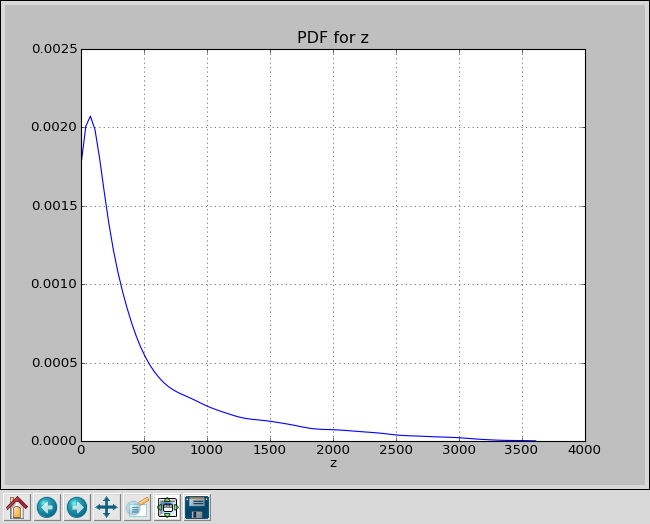Click the x-axis tick label 3500
Image resolution: width=650 pixels, height=524 pixels.
522,450
